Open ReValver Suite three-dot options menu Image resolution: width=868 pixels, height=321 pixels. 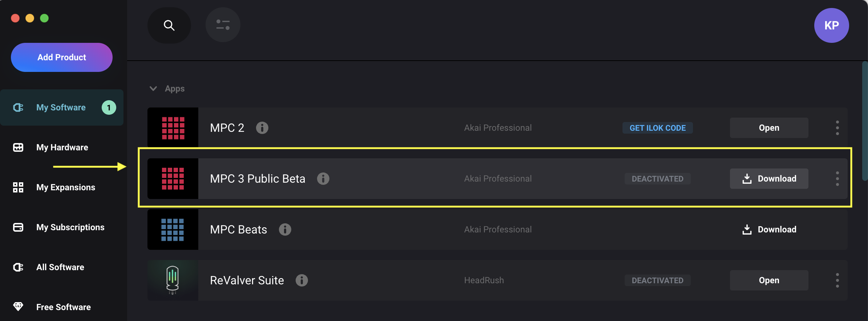click(837, 280)
